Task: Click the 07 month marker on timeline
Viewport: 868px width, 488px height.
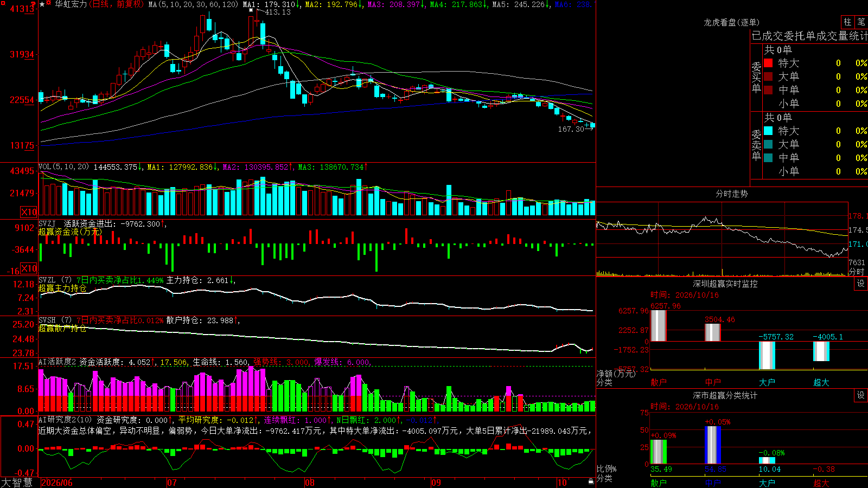Action: point(172,483)
